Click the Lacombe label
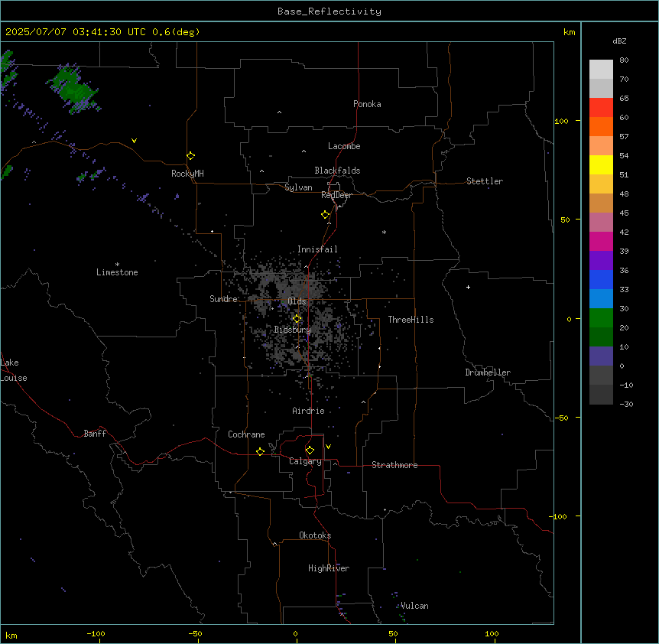The height and width of the screenshot is (644, 659). coord(344,146)
